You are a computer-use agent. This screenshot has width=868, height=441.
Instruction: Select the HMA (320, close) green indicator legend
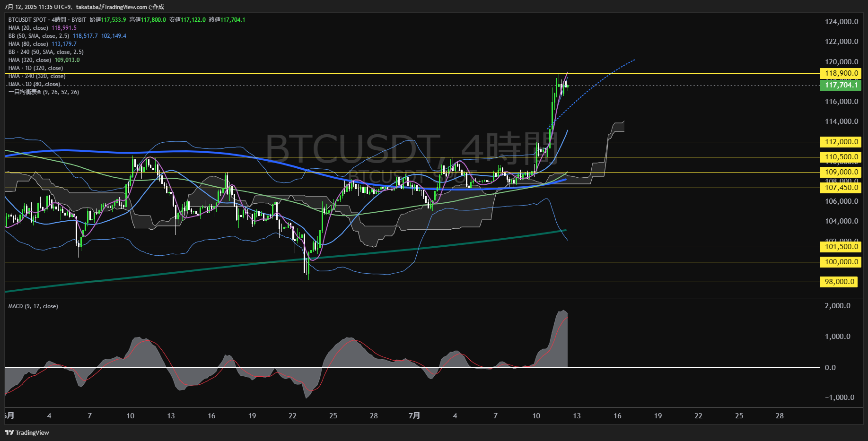(x=29, y=60)
